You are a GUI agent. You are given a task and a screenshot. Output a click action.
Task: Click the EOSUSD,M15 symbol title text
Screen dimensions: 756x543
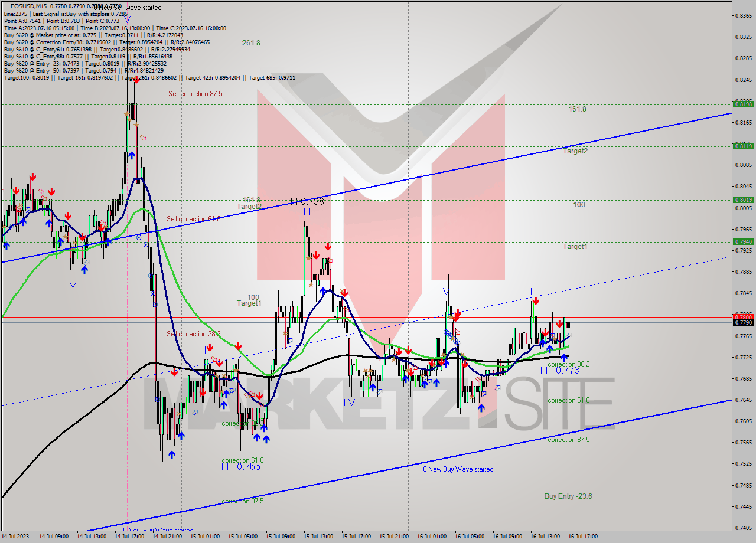point(27,6)
